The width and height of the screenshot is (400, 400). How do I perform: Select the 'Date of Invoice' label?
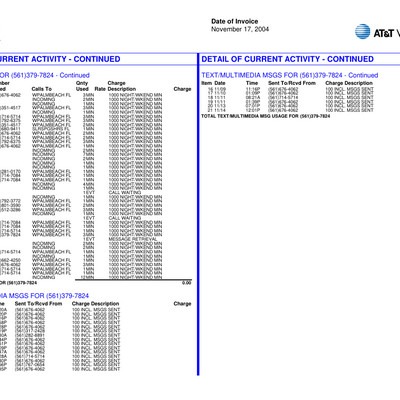234,21
